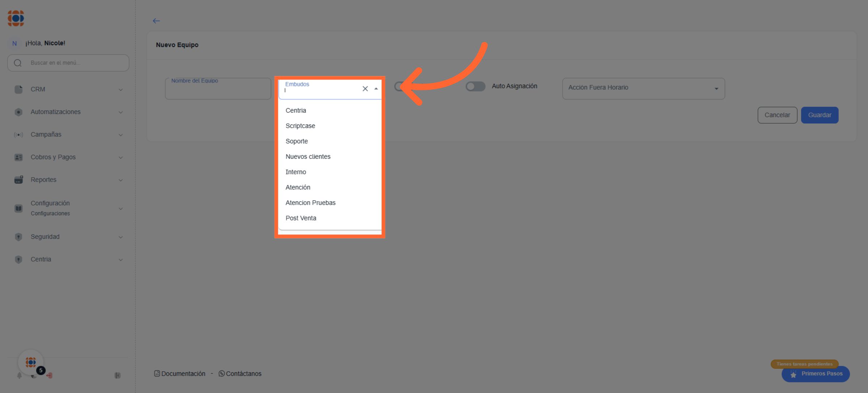Click the notification bell icon in sidebar
The image size is (868, 393).
point(20,375)
